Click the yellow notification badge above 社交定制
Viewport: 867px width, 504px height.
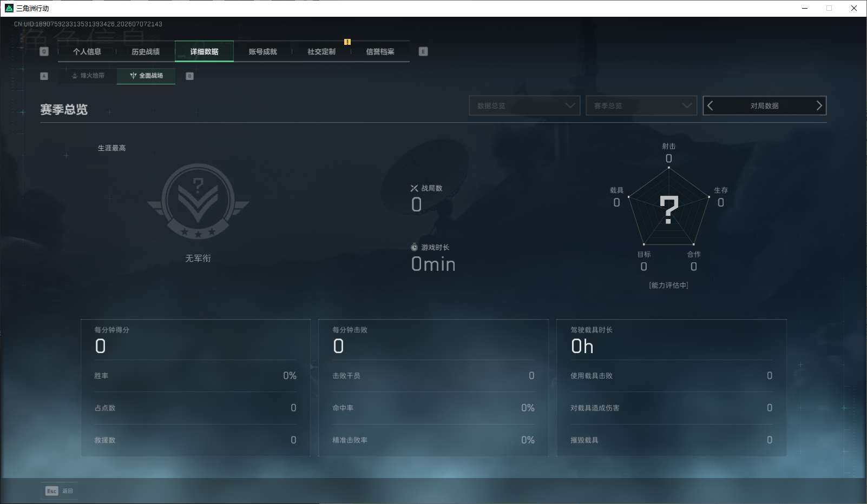(347, 42)
